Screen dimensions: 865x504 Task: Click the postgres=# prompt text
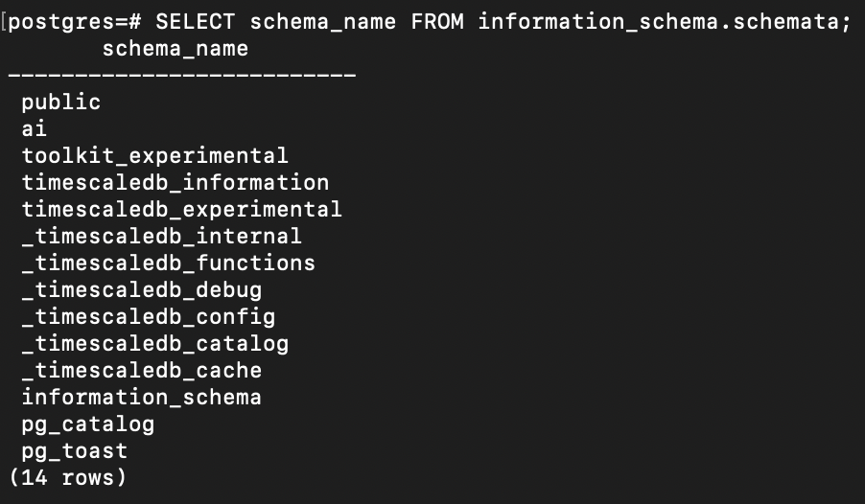coord(75,22)
